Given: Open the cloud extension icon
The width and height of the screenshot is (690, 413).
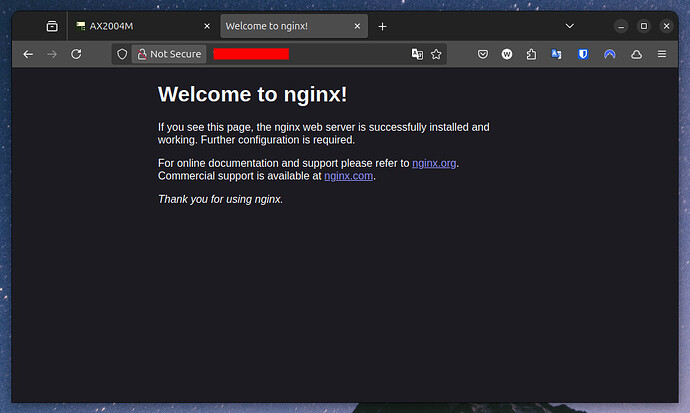Looking at the screenshot, I should click(636, 54).
